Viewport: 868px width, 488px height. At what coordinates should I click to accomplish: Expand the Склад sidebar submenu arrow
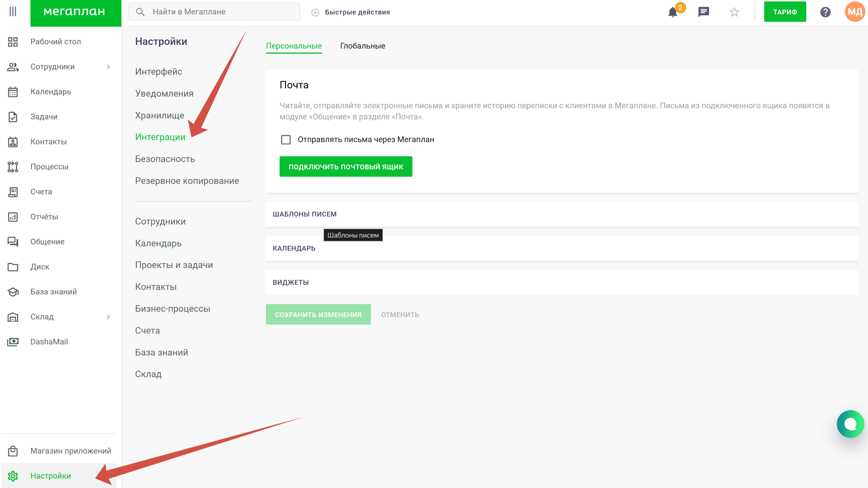point(108,317)
